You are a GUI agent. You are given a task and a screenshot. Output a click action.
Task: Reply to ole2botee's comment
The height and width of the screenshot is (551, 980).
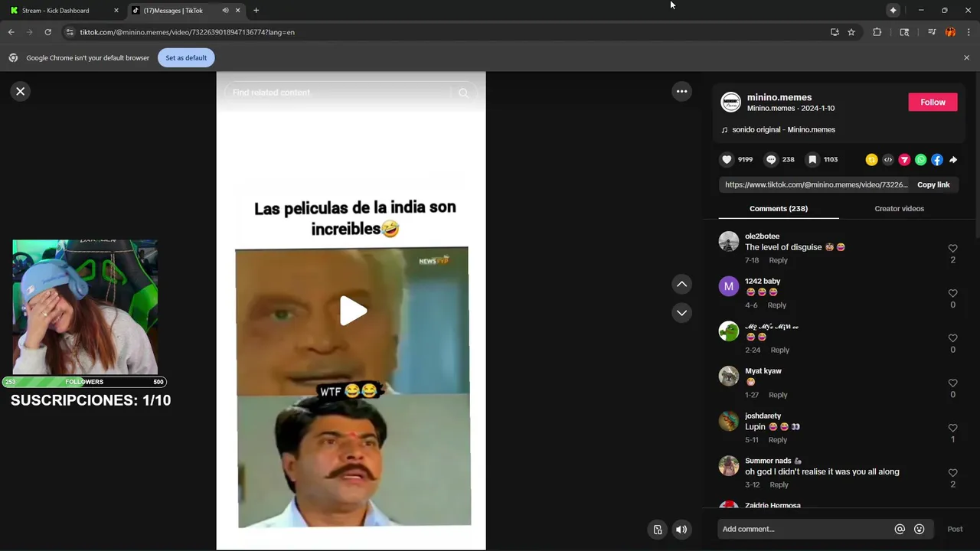(778, 260)
